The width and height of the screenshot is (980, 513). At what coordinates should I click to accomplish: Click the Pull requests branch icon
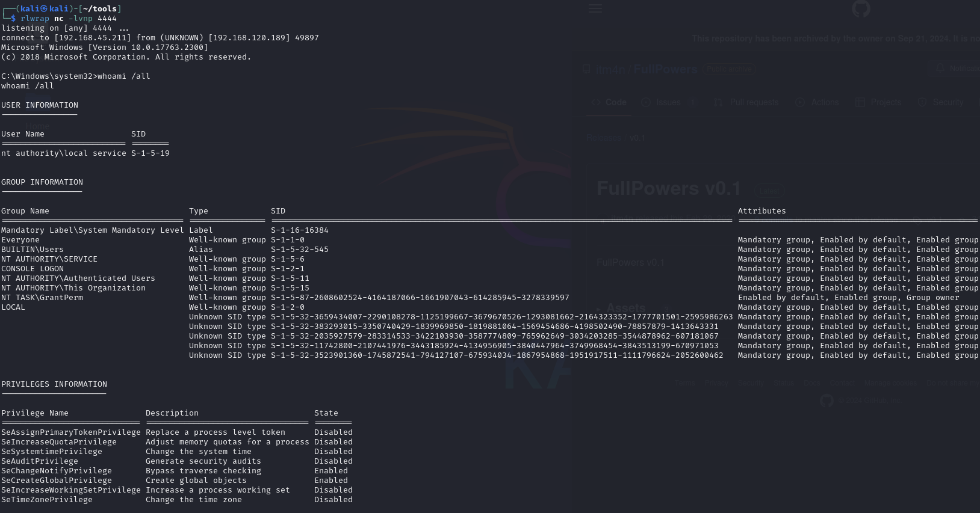coord(718,102)
